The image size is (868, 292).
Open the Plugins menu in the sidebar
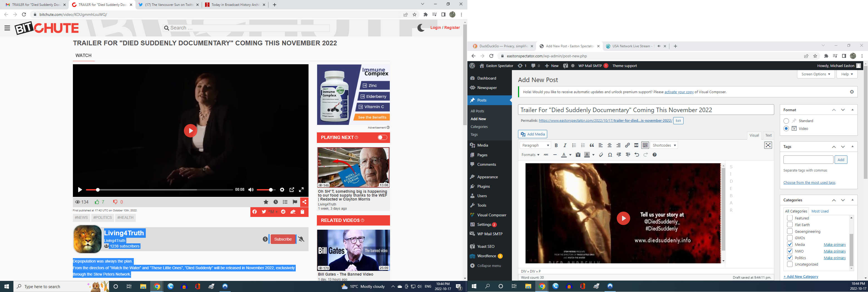pyautogui.click(x=483, y=187)
